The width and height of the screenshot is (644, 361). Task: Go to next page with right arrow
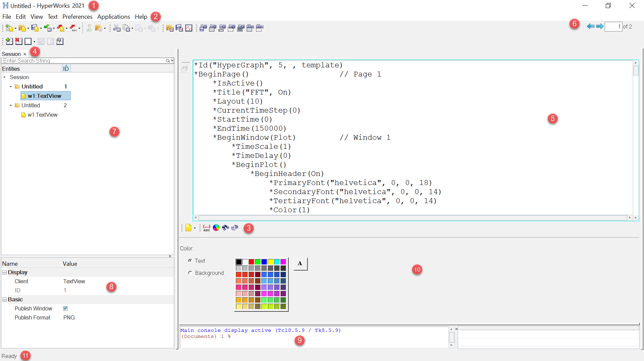tap(600, 26)
